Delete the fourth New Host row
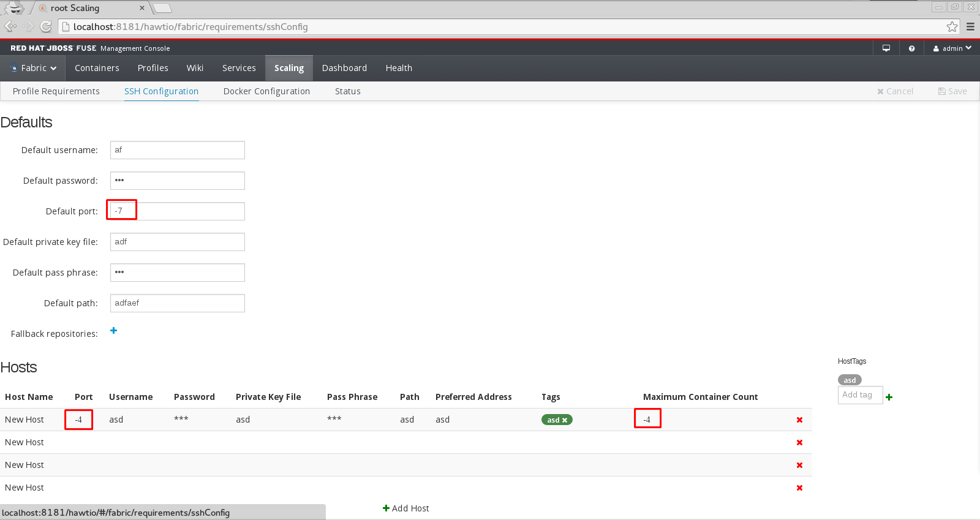Viewport: 980px width, 520px height. click(x=799, y=488)
